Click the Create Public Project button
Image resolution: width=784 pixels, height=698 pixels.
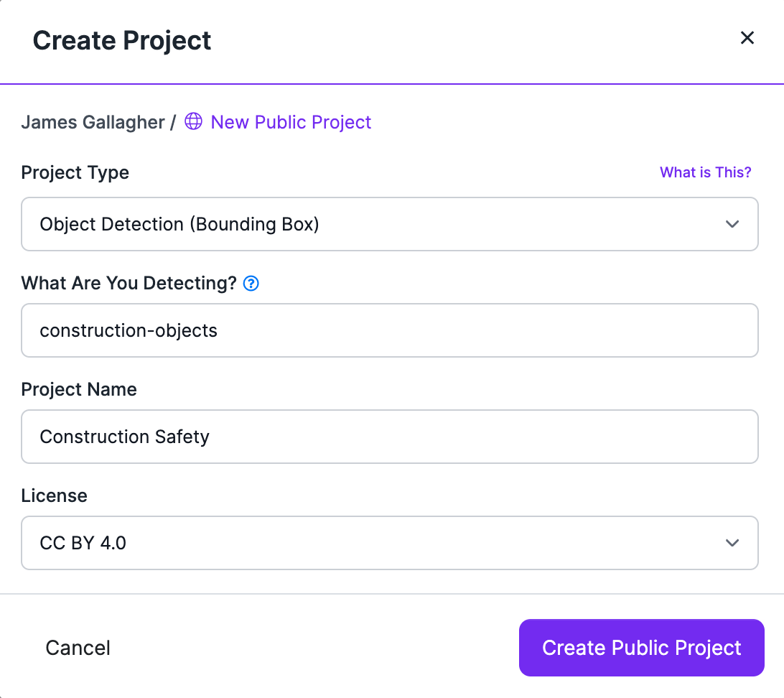click(642, 648)
